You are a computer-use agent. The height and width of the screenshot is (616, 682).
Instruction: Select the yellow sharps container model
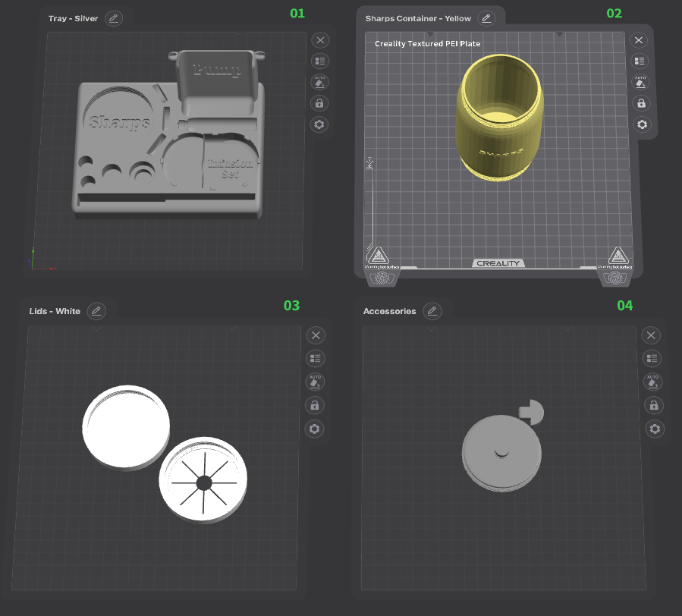click(x=499, y=129)
